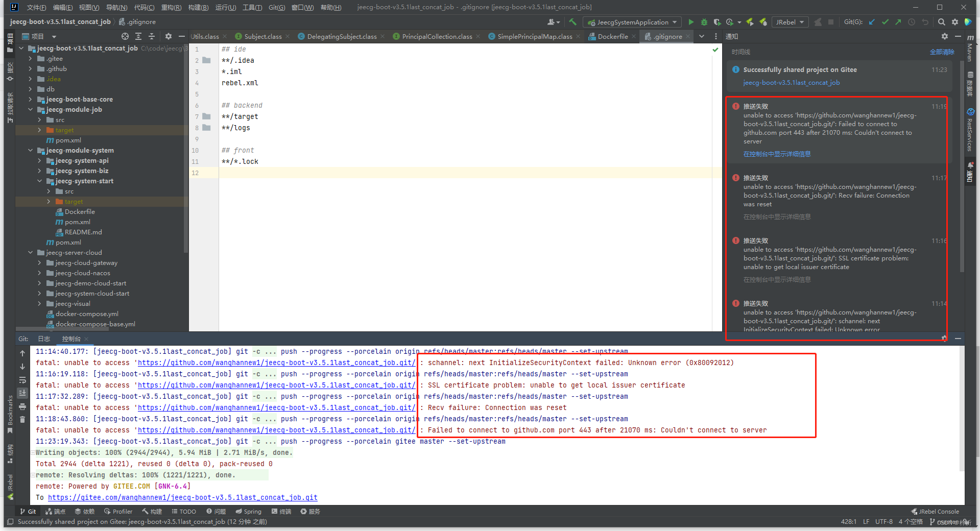
Task: Toggle the Git tool window button
Action: pyautogui.click(x=28, y=511)
